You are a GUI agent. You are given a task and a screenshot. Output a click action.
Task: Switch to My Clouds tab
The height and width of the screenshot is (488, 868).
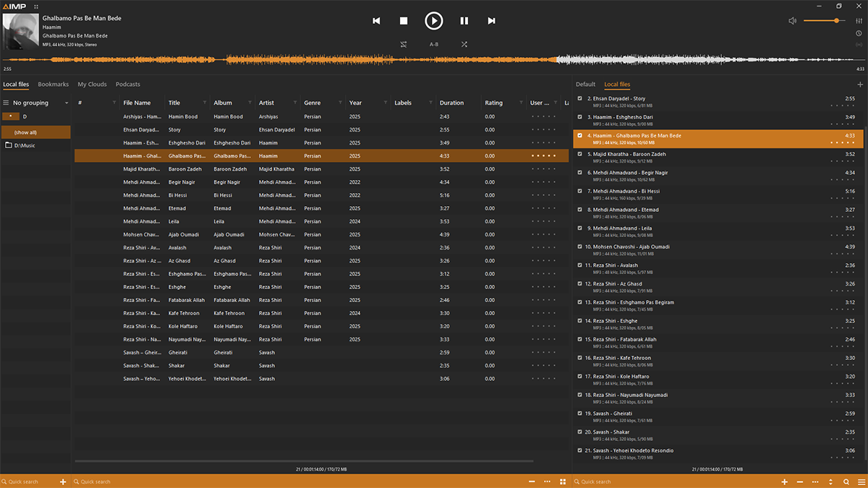coord(92,85)
